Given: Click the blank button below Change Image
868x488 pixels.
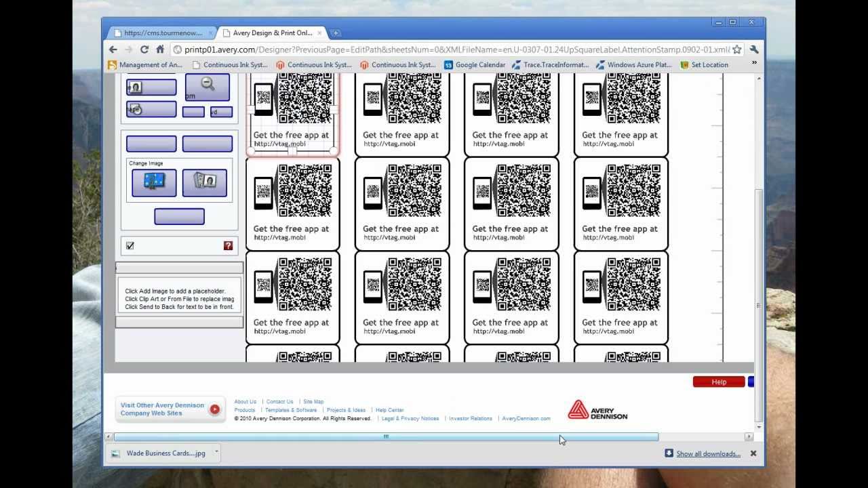Looking at the screenshot, I should point(179,216).
